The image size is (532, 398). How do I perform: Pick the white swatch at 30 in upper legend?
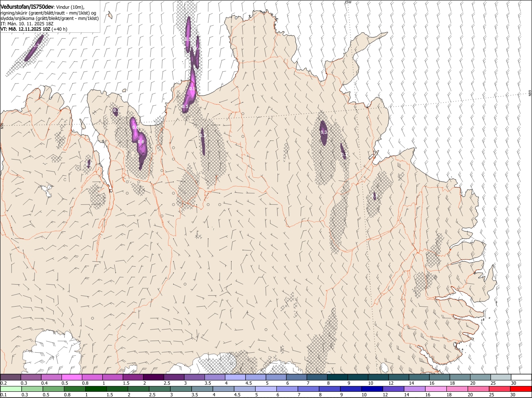522,377
